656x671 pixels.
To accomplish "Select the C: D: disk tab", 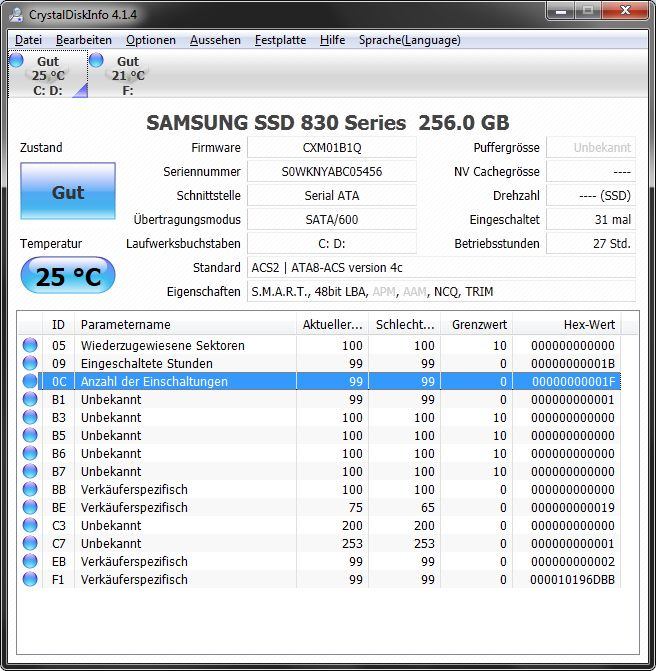I will point(48,74).
